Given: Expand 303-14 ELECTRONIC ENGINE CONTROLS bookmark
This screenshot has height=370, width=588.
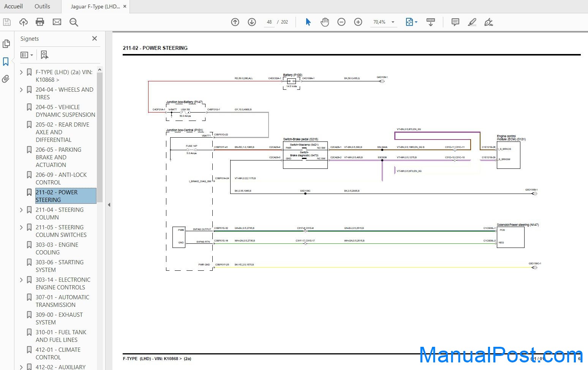Looking at the screenshot, I should pyautogui.click(x=21, y=279).
